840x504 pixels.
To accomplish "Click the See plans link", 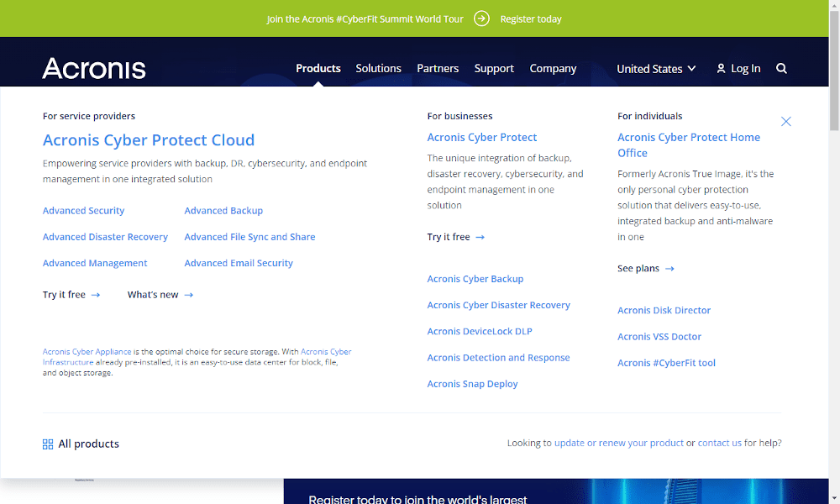I will pyautogui.click(x=645, y=268).
